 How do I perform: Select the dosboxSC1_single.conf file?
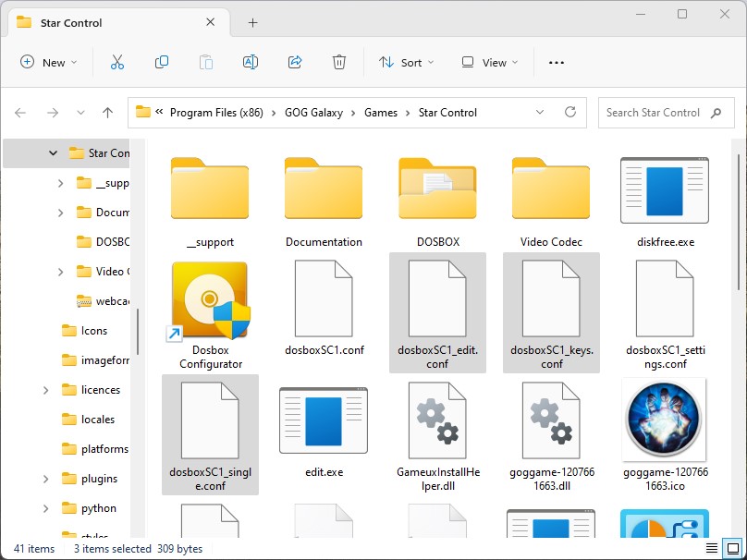(210, 434)
